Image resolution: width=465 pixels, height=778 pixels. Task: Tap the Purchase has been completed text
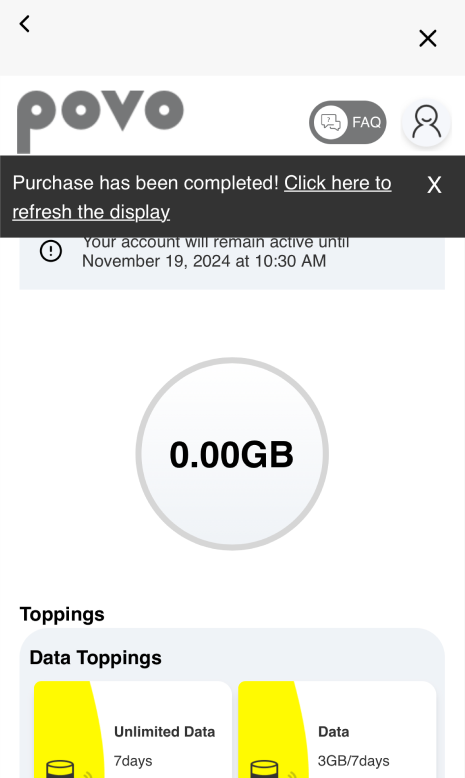(146, 183)
